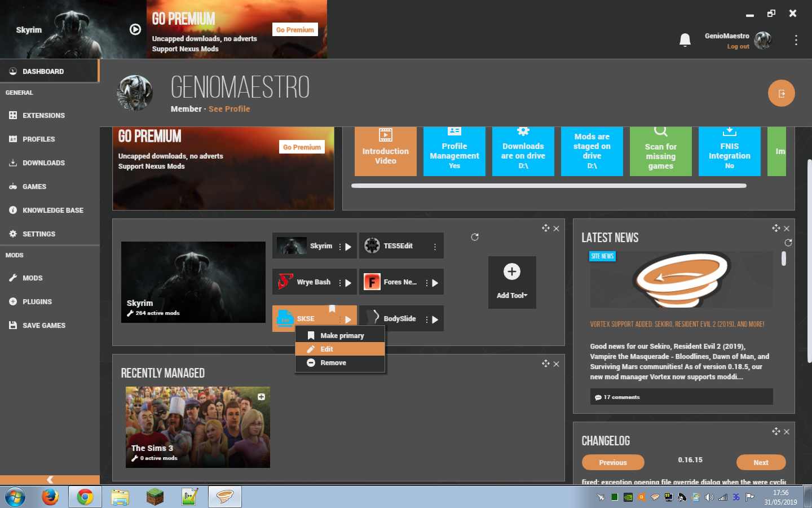Close the tools dashlet
This screenshot has height=508, width=812.
tap(556, 229)
